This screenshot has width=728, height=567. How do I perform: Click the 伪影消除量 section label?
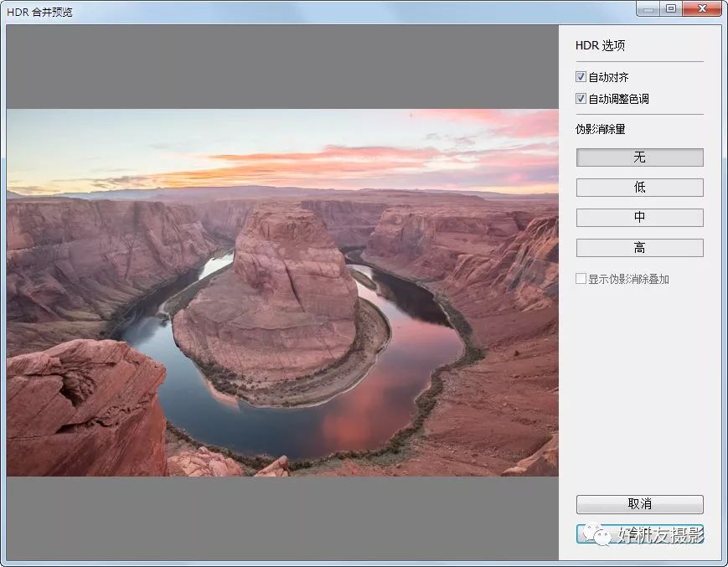click(600, 129)
